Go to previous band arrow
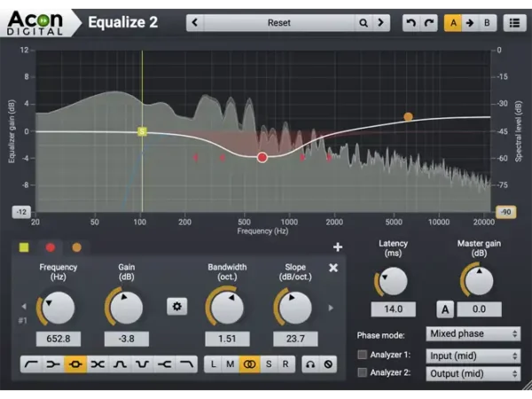The image size is (532, 399). pos(24,307)
